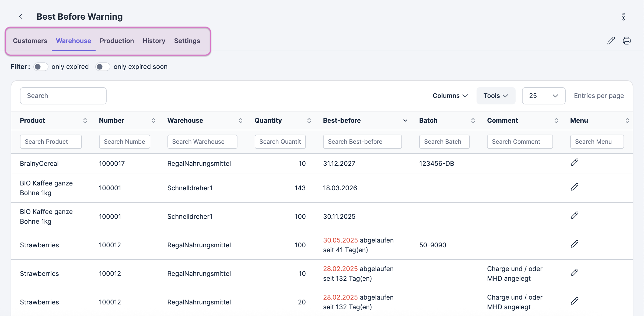
Task: Enable the only expired filter
Action: click(x=41, y=67)
